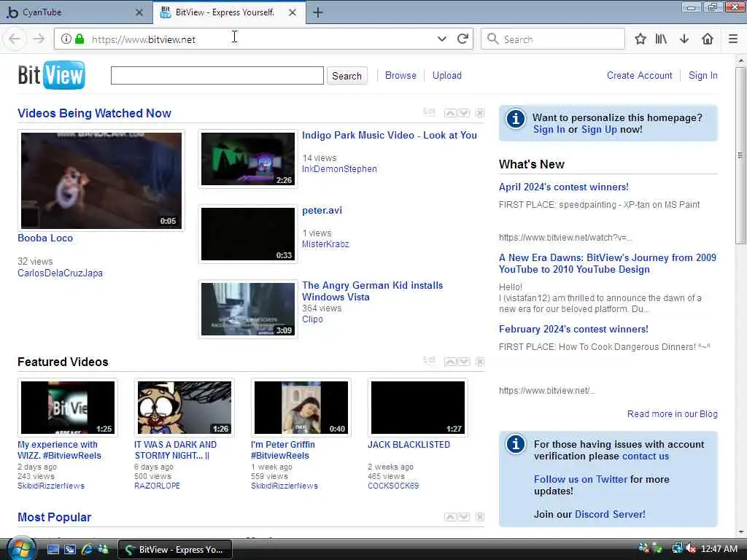Viewport: 747px width, 560px height.
Task: Click the page vertical scrollbar thumb
Action: [740, 155]
